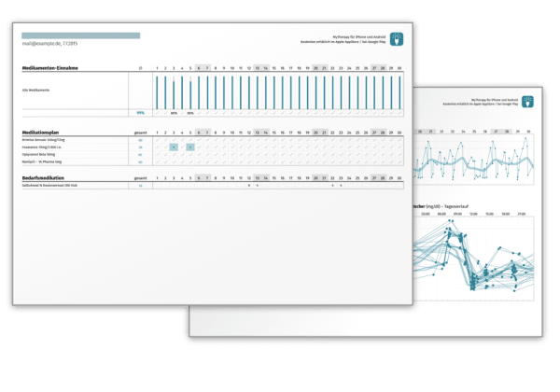Viewport: 560px width, 392px height.
Task: Click the gesamt column header in Medikationsplan
Action: tap(140, 133)
